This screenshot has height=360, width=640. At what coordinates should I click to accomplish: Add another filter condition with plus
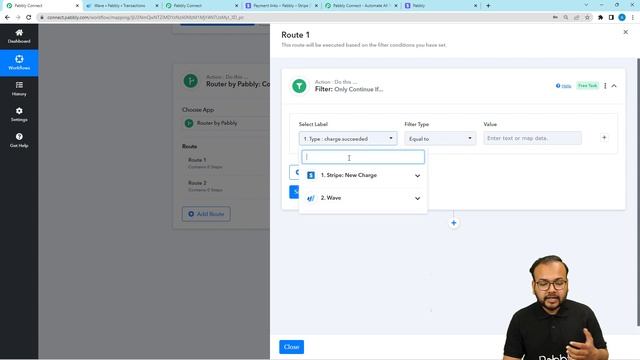coord(604,138)
